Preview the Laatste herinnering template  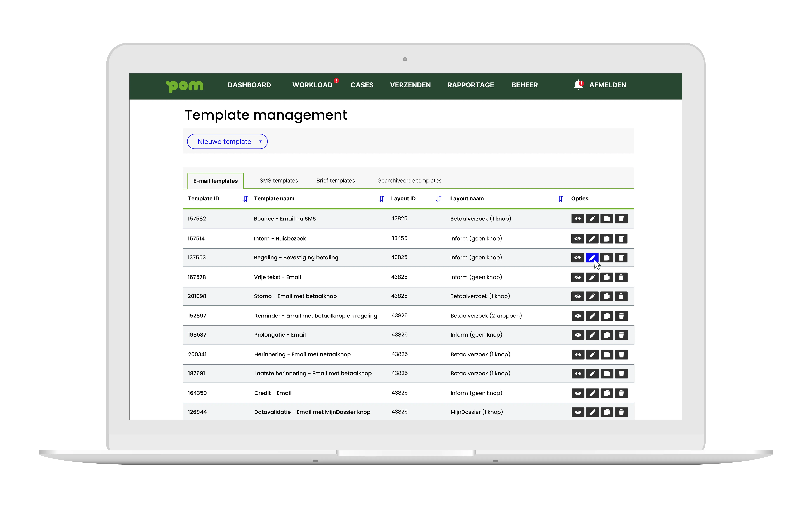pyautogui.click(x=578, y=374)
